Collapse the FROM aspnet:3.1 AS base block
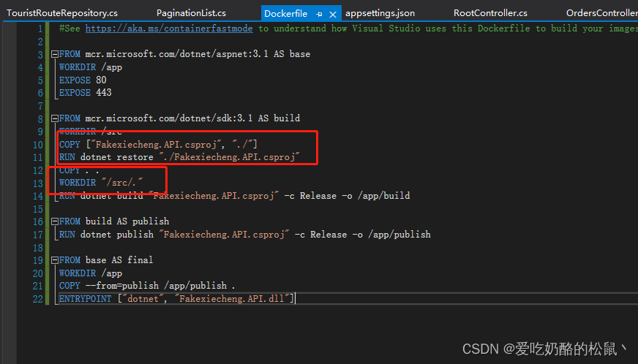 pyautogui.click(x=55, y=54)
